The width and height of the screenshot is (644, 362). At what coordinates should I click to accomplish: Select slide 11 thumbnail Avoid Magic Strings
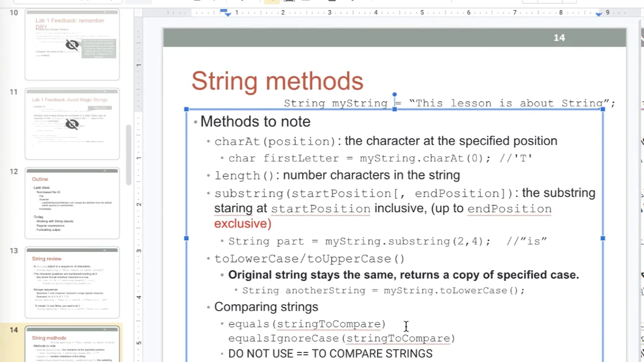pos(72,124)
